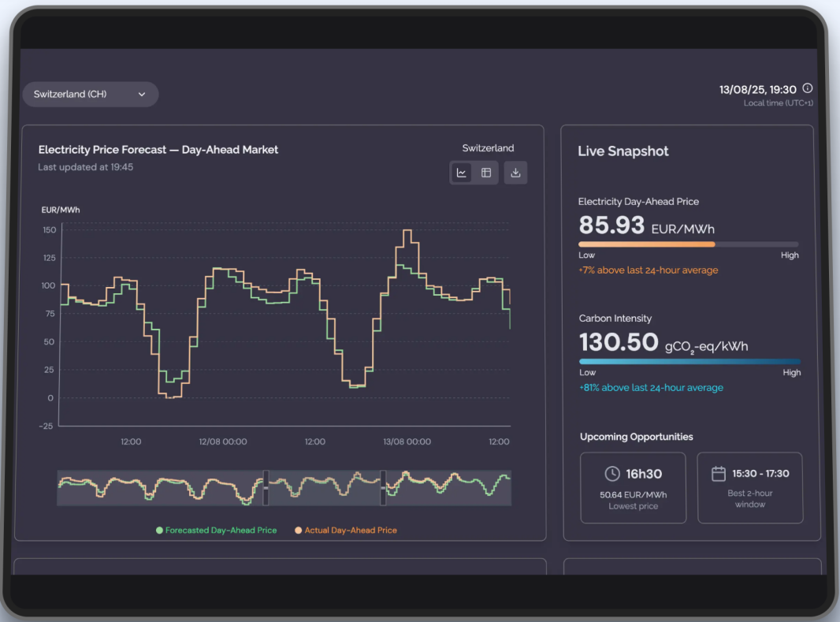Click the clock icon in the 16h30 card
Viewport: 840px width, 622px height.
click(612, 474)
